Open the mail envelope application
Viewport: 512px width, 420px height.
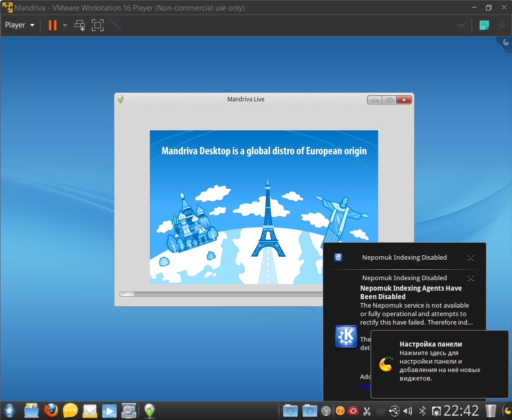tap(90, 411)
